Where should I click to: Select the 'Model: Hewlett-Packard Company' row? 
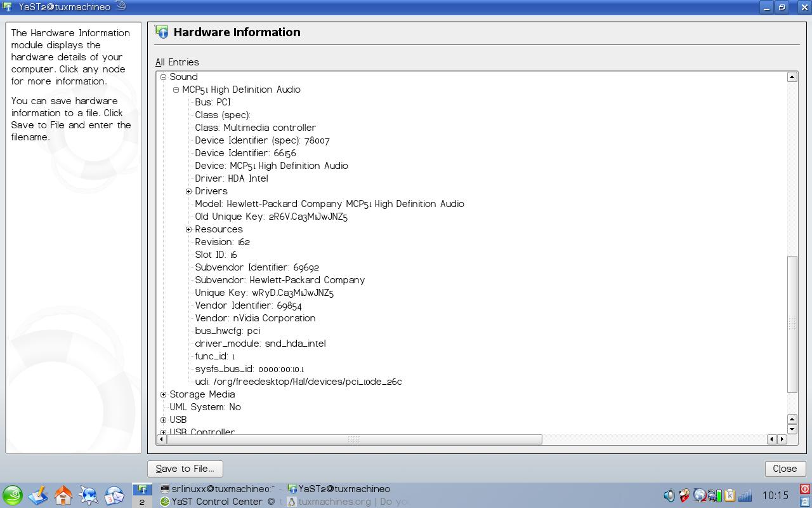pos(329,204)
